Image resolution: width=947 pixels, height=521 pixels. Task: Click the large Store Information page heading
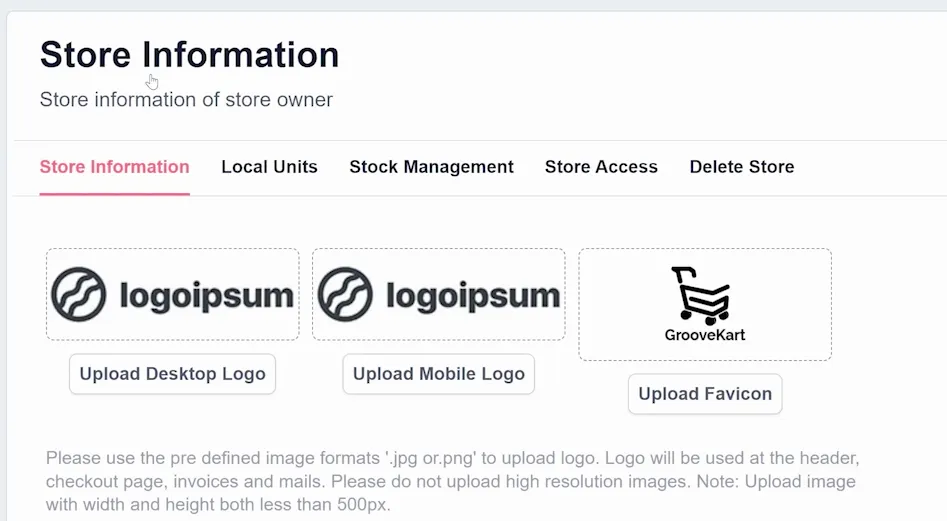[189, 54]
